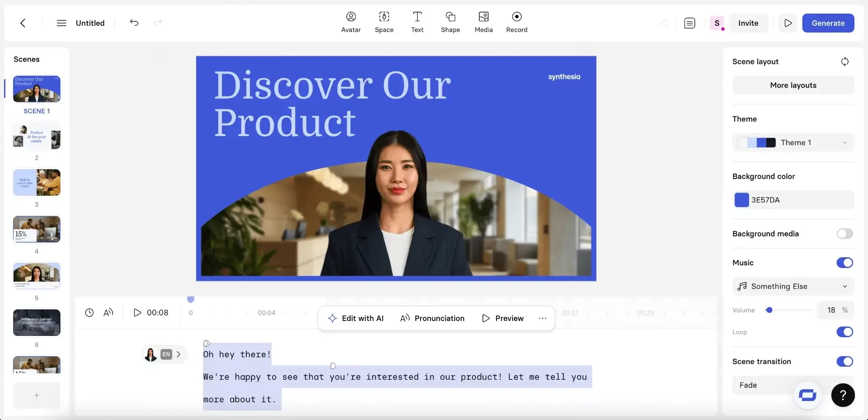Select the synthesia logo on canvas
868x420 pixels.
564,77
